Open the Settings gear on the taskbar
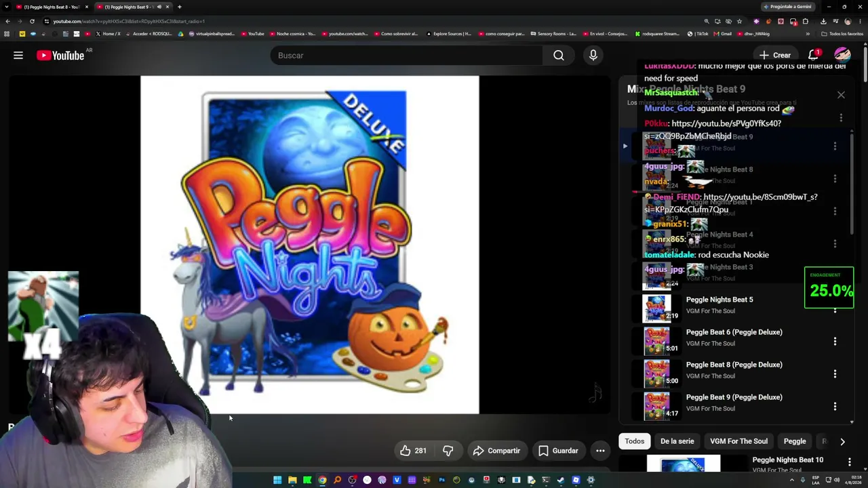This screenshot has width=868, height=488. (591, 480)
